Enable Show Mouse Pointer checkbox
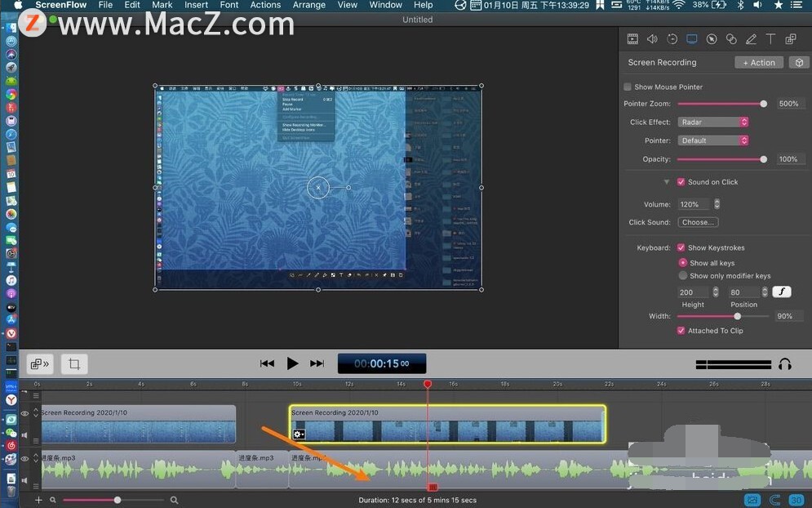The width and height of the screenshot is (812, 508). pyautogui.click(x=628, y=87)
